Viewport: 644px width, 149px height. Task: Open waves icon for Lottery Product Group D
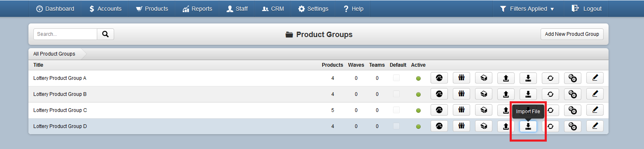tap(439, 126)
